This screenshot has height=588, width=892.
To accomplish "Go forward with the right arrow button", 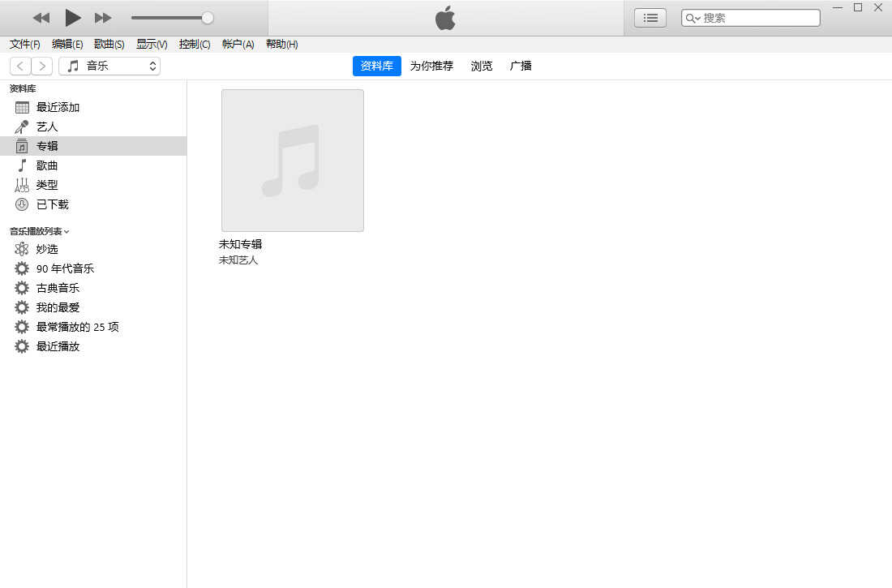I will [42, 66].
